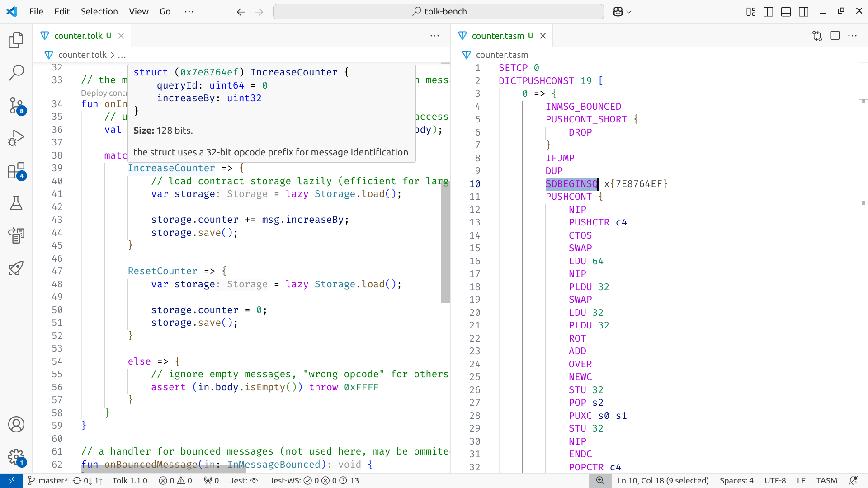Open the errors and warnings problems indicator
Viewport: 868px width, 488px height.
click(175, 481)
